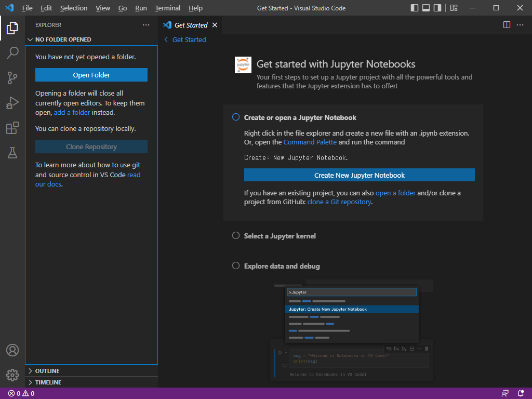Close the Get Started tab
The width and height of the screenshot is (532, 399).
[x=215, y=25]
